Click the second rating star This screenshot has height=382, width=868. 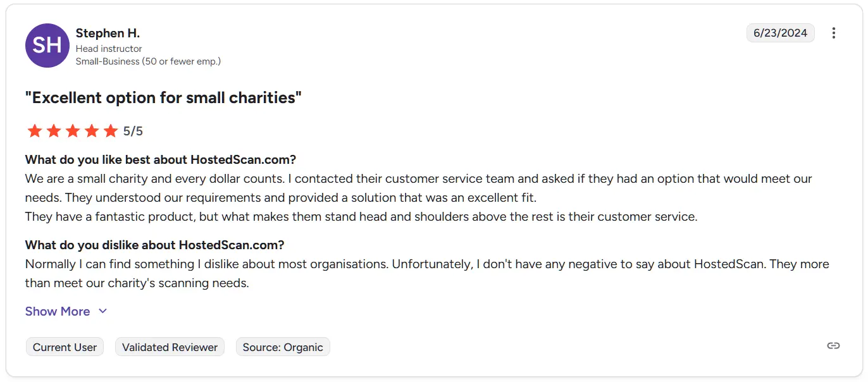click(54, 131)
